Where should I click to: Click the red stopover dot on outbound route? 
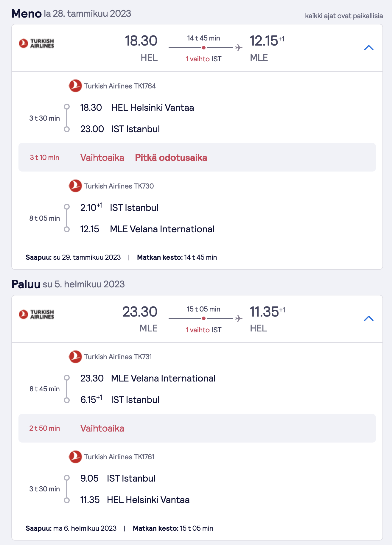tap(204, 48)
